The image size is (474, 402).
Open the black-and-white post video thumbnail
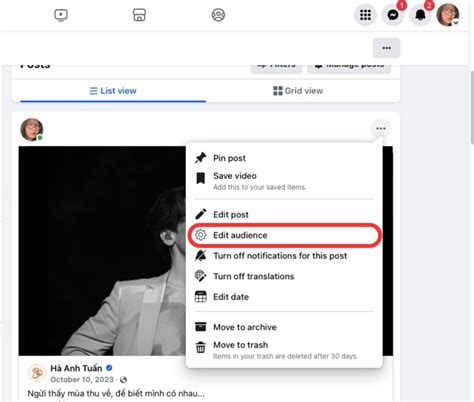[x=102, y=251]
